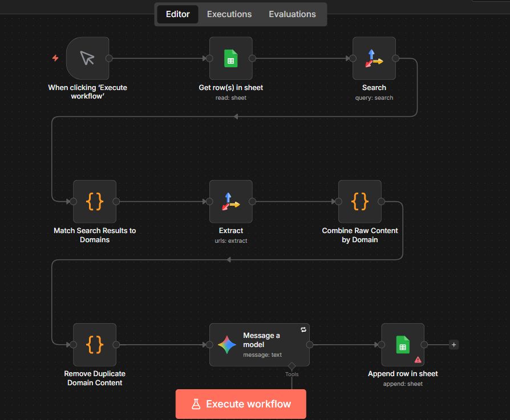Open the Evaluations tab
The height and width of the screenshot is (420, 510).
[x=293, y=14]
